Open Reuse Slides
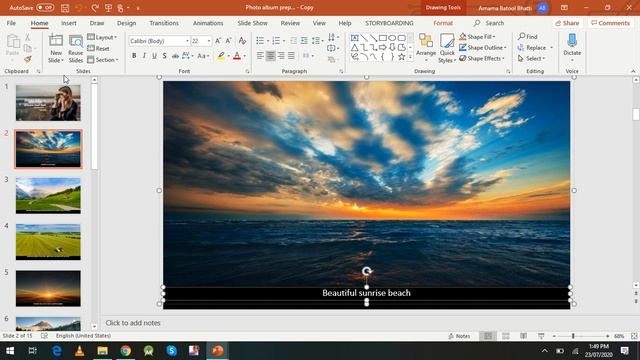The width and height of the screenshot is (640, 360). 76,49
